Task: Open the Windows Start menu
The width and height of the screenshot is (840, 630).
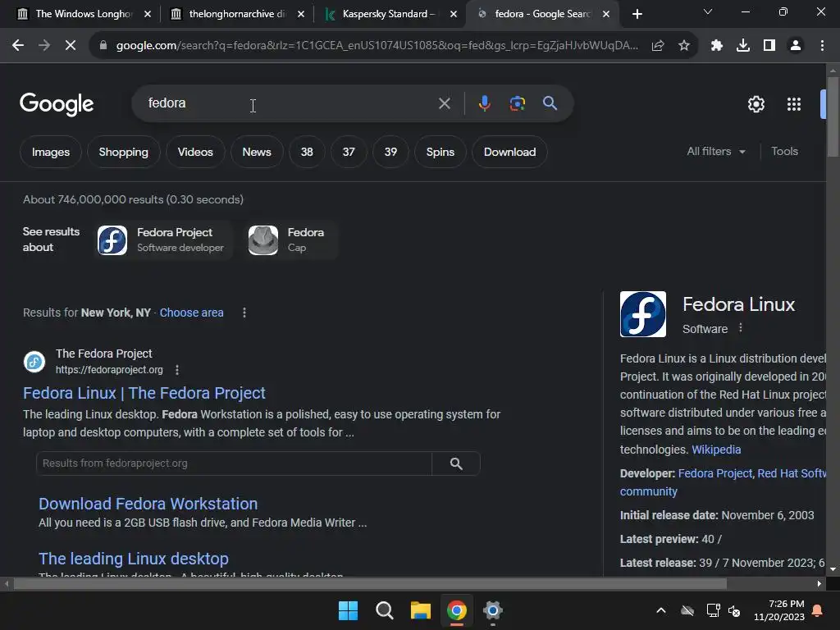Action: point(348,610)
